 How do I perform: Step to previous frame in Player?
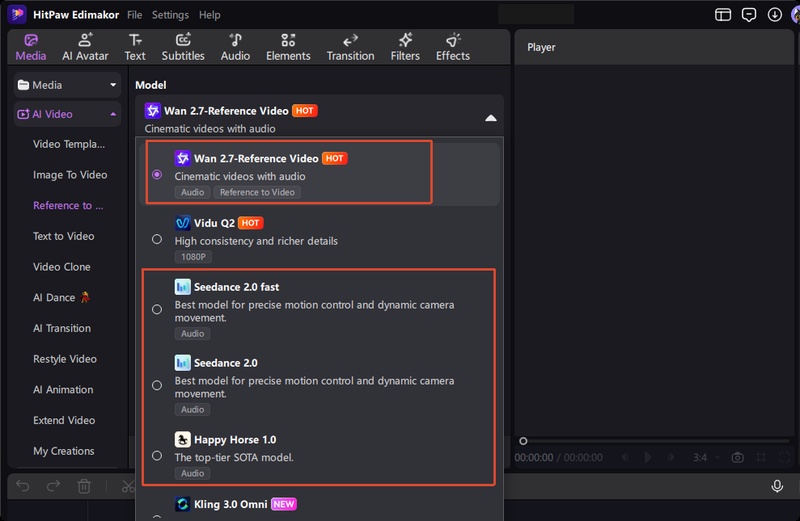pyautogui.click(x=624, y=457)
